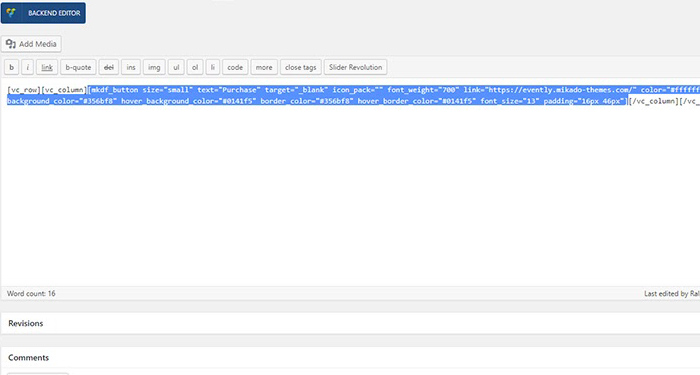This screenshot has width=700, height=375.
Task: Click the Add Media button
Action: pyautogui.click(x=31, y=44)
